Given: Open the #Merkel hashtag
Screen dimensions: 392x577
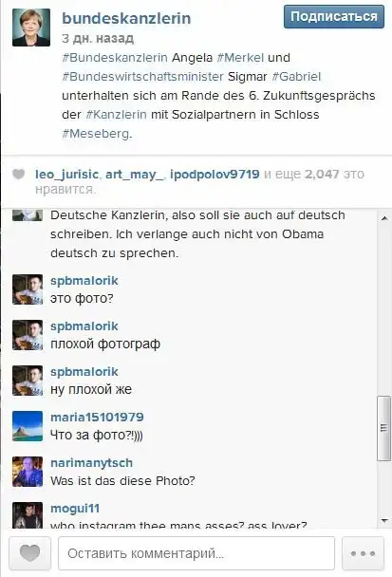Looking at the screenshot, I should 240,58.
